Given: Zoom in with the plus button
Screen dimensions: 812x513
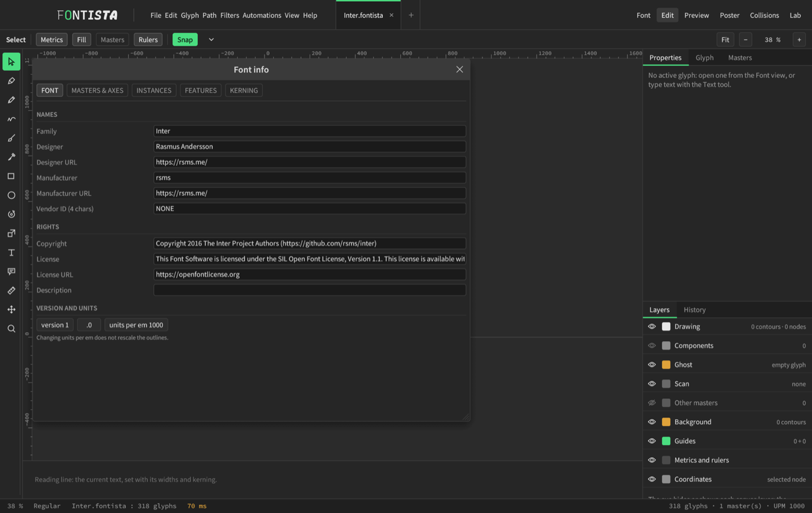Looking at the screenshot, I should click(799, 39).
